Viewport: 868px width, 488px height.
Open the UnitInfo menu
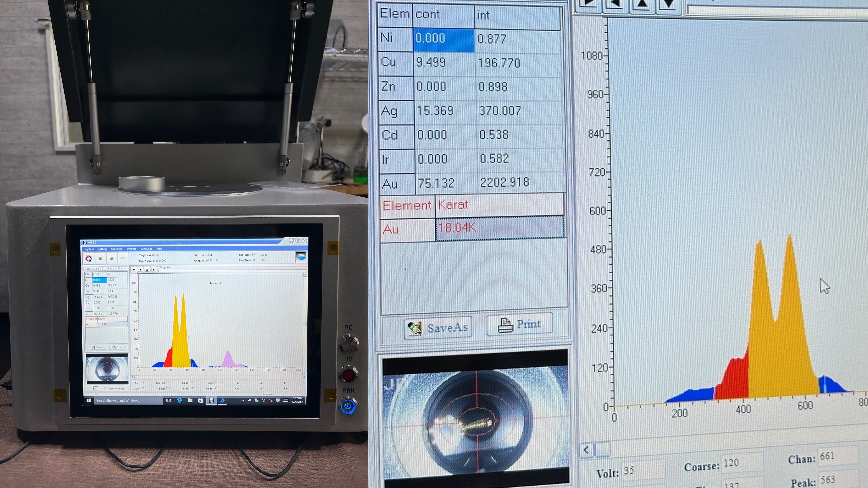pos(131,249)
